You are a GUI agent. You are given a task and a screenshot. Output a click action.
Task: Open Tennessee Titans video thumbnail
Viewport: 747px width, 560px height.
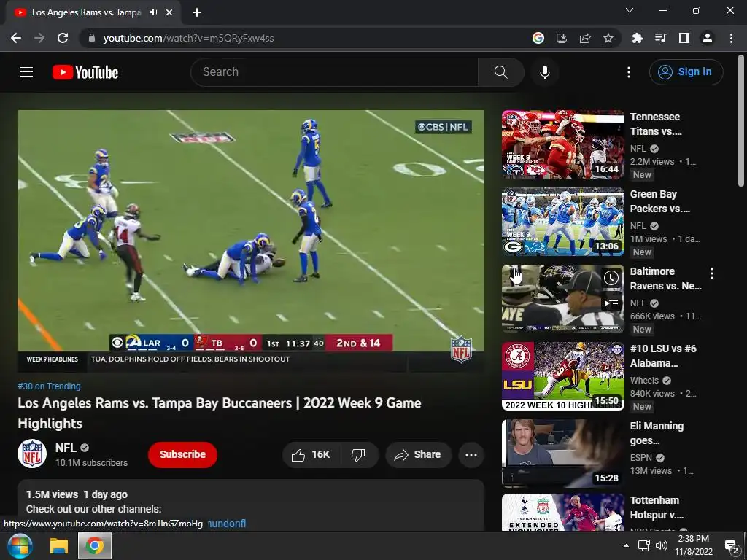(562, 144)
